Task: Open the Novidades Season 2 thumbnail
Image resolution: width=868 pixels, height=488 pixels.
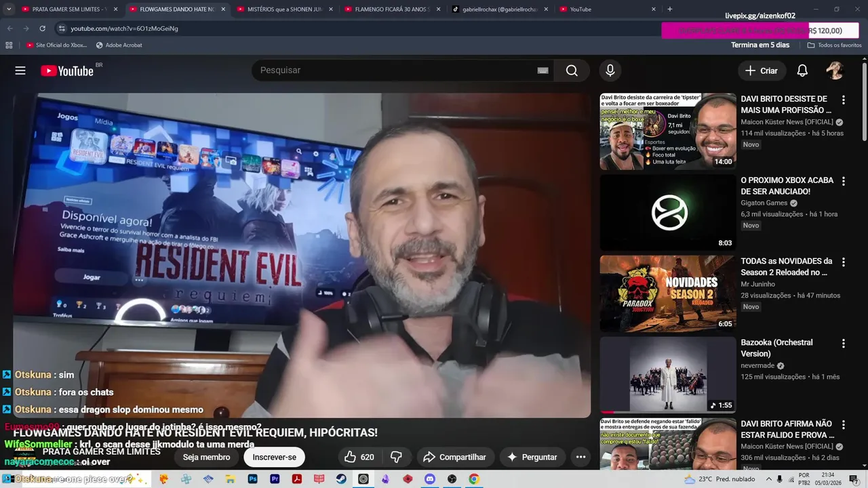Action: 668,293
